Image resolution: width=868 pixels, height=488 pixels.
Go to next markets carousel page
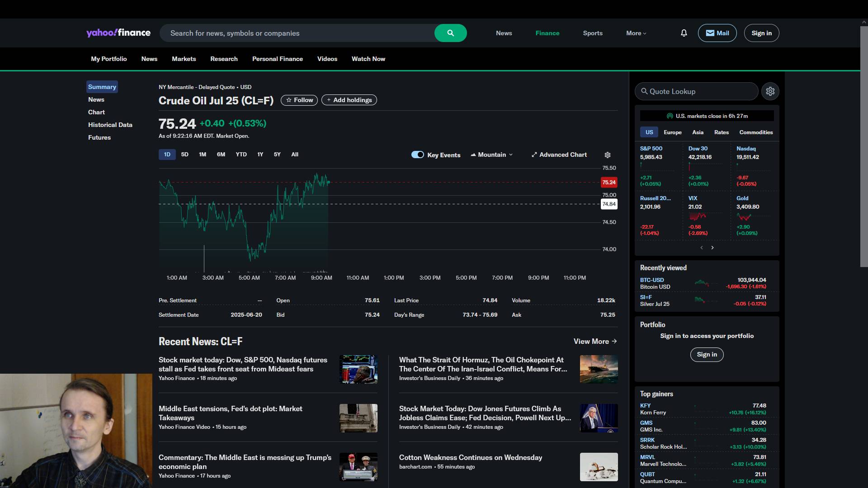[712, 248]
